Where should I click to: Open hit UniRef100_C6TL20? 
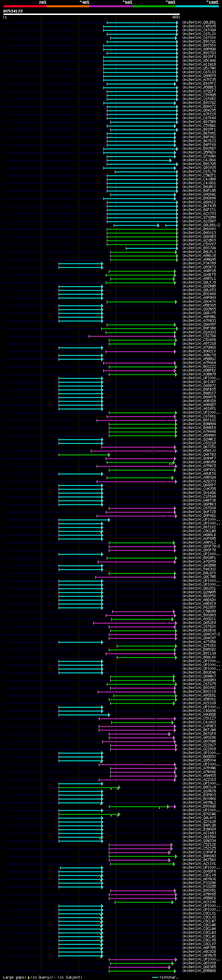(199, 34)
